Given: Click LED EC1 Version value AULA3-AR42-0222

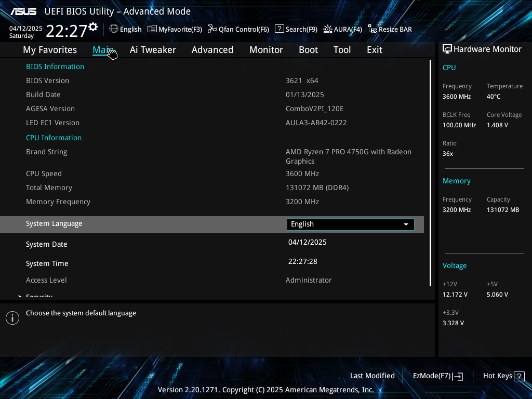Looking at the screenshot, I should 316,123.
